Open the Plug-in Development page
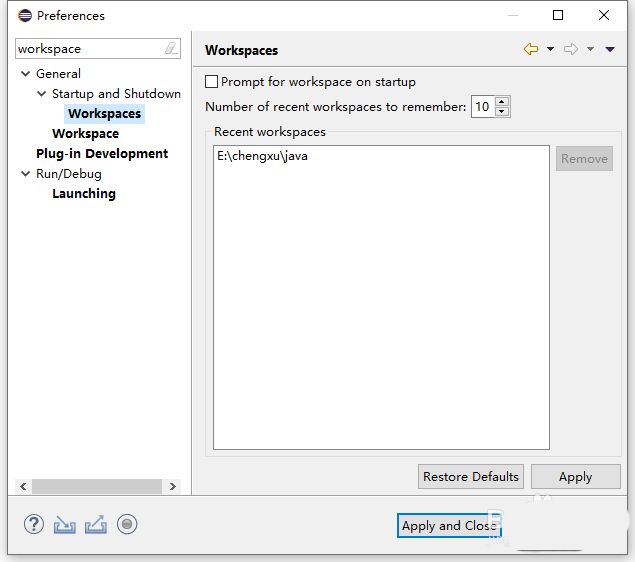 (x=102, y=153)
